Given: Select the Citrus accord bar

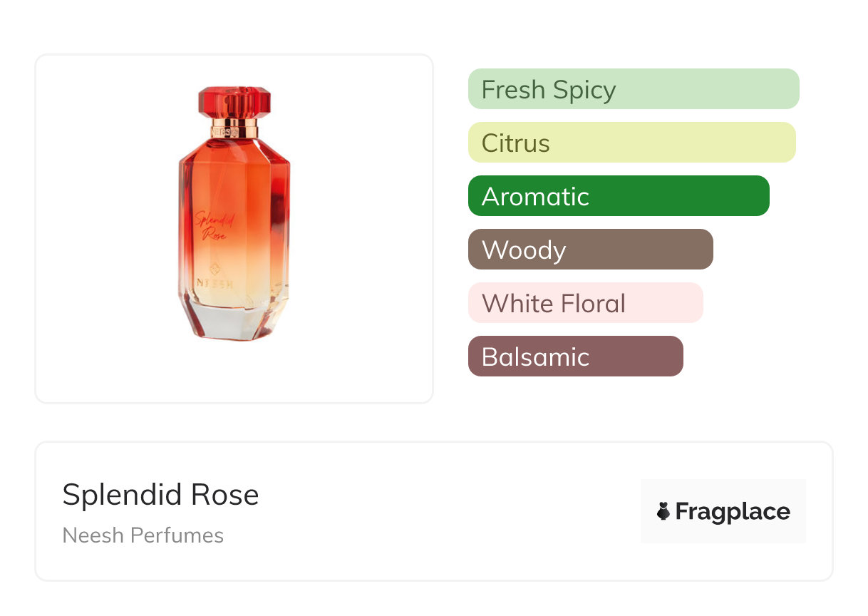Looking at the screenshot, I should [631, 143].
